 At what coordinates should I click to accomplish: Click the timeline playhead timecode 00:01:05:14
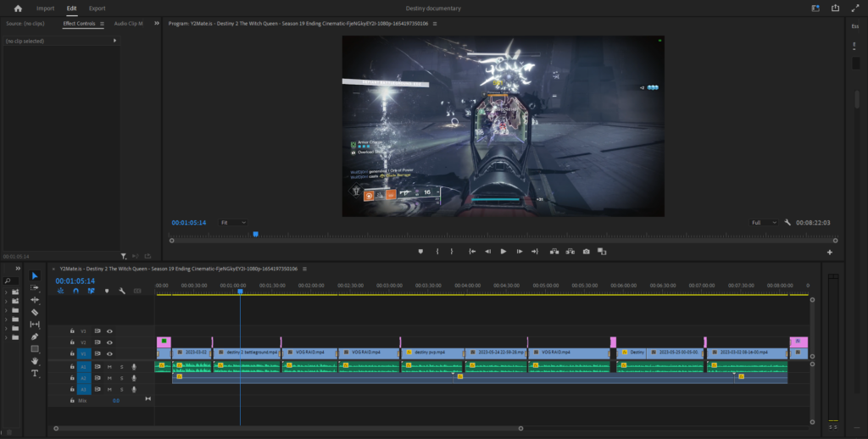(75, 281)
